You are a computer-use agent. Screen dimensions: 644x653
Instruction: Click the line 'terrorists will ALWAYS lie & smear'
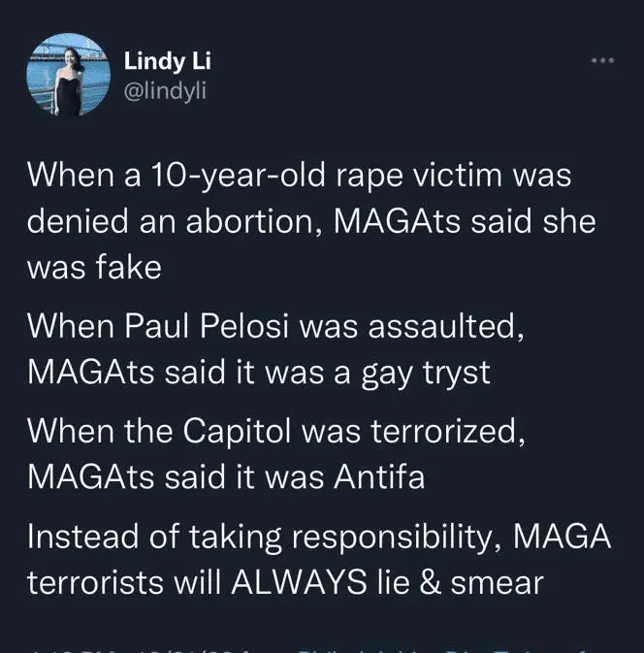pyautogui.click(x=284, y=581)
